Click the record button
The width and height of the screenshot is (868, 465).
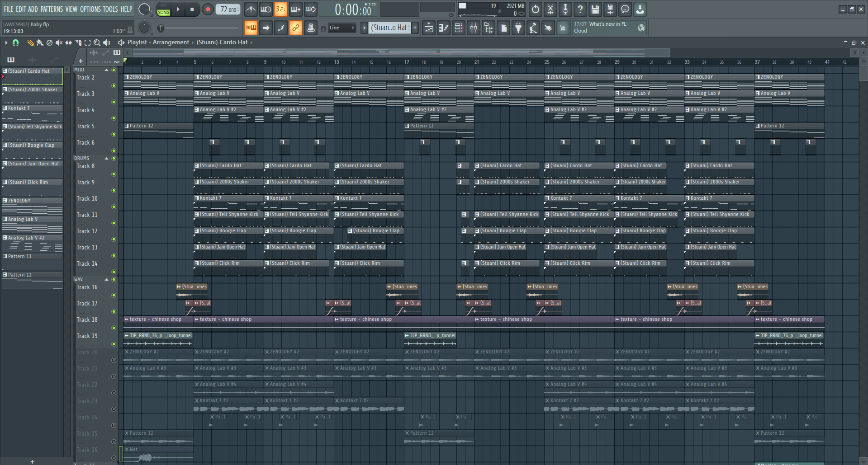(x=208, y=9)
